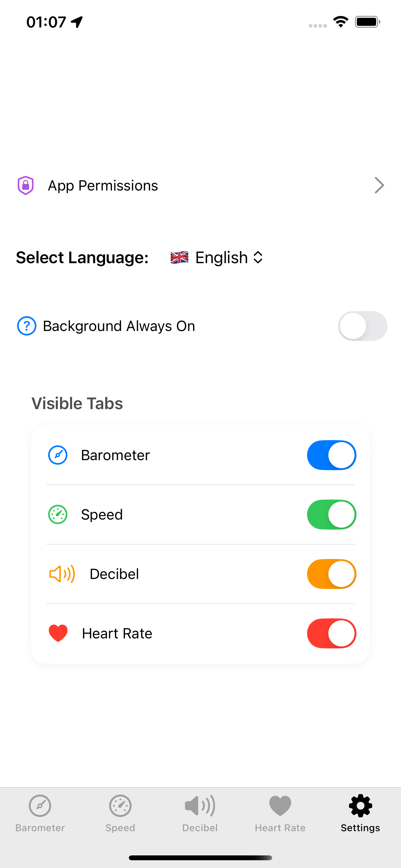Tap the App Permissions chevron arrow

pyautogui.click(x=379, y=185)
